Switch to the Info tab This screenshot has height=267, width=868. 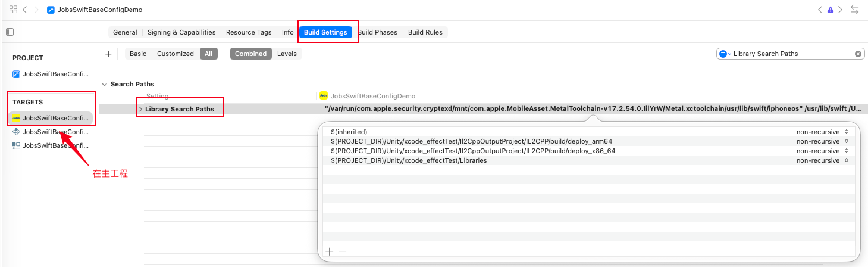287,32
